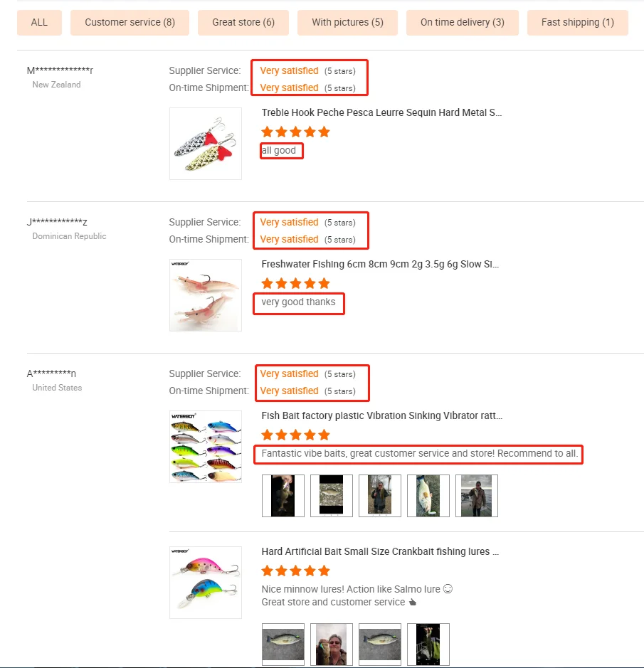The image size is (644, 668).
Task: Open Hard Artificial Bait Small Size Crankbait link
Action: click(380, 551)
